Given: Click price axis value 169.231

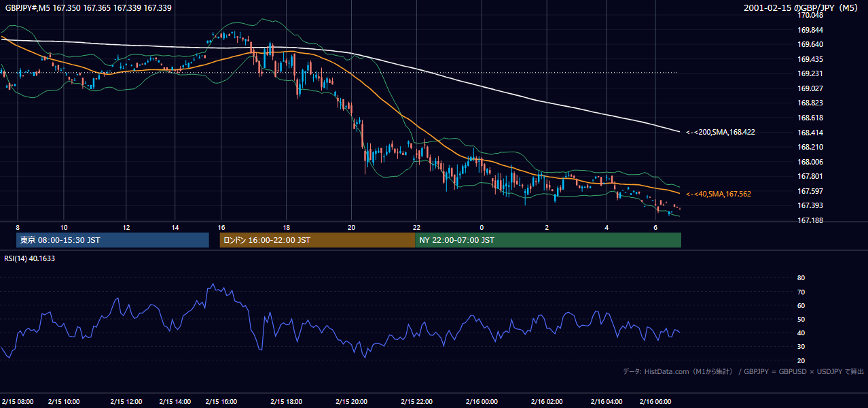Looking at the screenshot, I should point(810,74).
